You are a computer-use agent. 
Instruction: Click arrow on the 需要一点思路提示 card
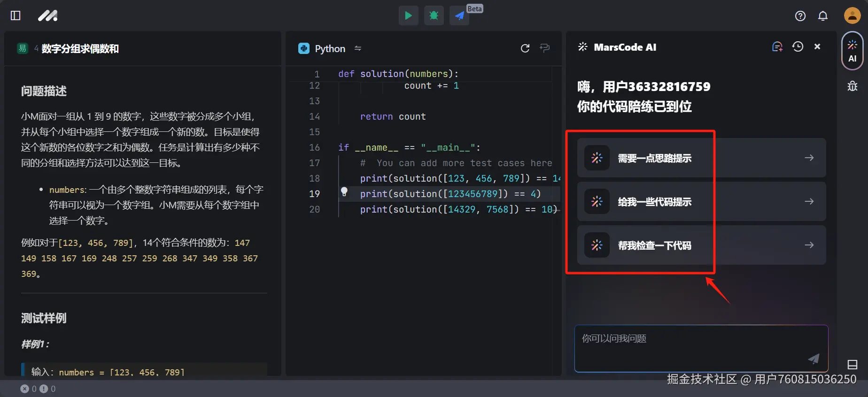(x=809, y=158)
